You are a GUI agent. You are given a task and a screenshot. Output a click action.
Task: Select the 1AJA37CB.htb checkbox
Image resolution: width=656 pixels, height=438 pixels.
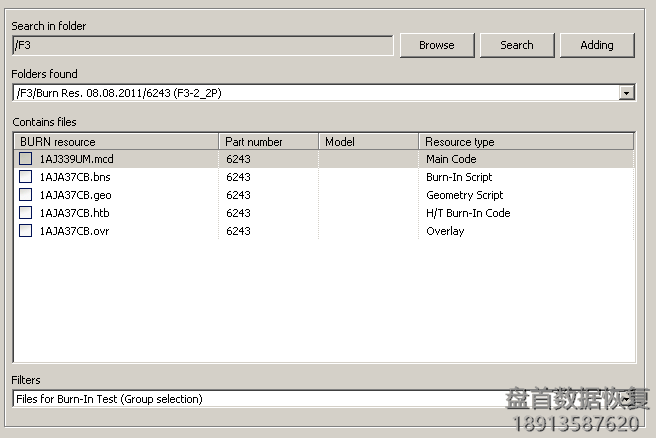(26, 213)
